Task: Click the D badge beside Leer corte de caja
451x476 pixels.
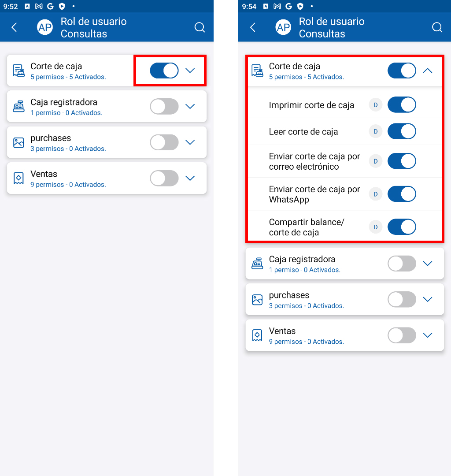Action: pyautogui.click(x=376, y=131)
